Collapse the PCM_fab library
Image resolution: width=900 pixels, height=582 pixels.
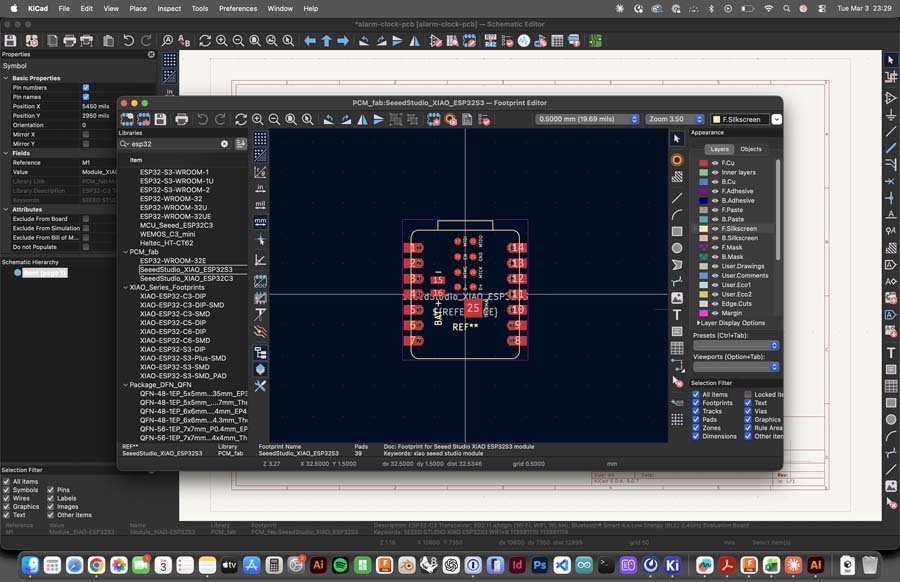coord(126,252)
